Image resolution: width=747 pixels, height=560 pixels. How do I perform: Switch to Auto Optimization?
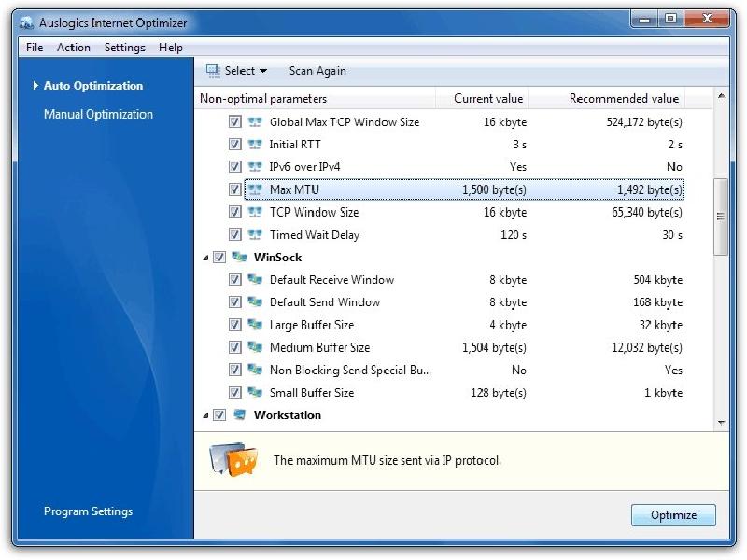click(x=93, y=86)
